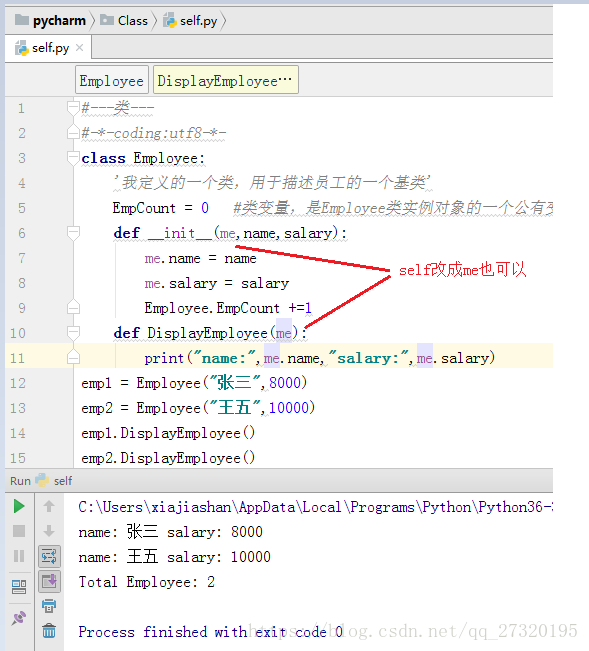Viewport: 589px width, 651px height.
Task: Click 'me.salary = salary' on line 8
Action: (216, 283)
